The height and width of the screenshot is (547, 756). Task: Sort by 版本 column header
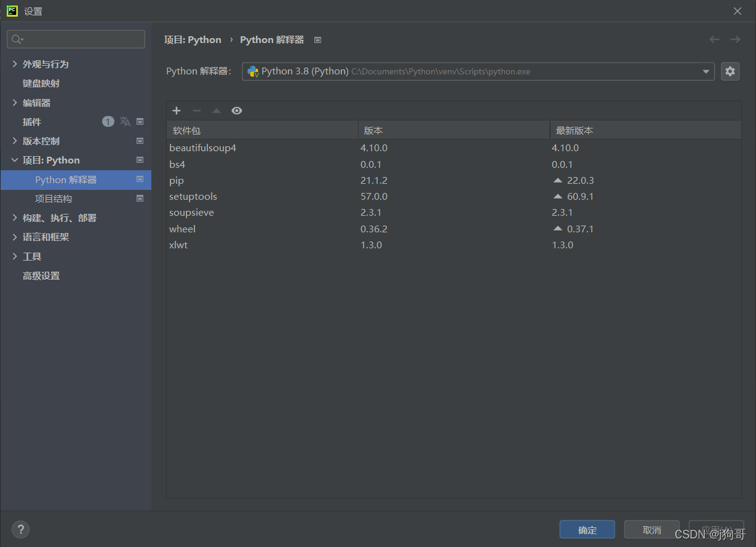(x=454, y=130)
